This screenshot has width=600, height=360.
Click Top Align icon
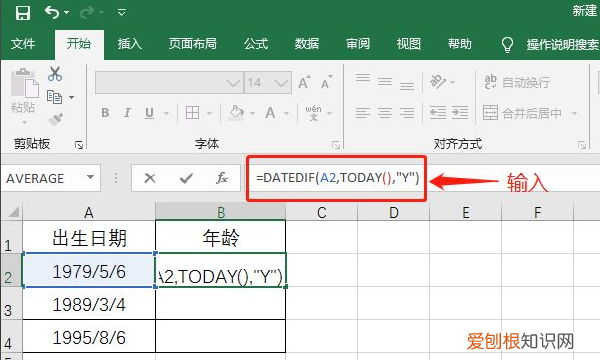(x=363, y=78)
